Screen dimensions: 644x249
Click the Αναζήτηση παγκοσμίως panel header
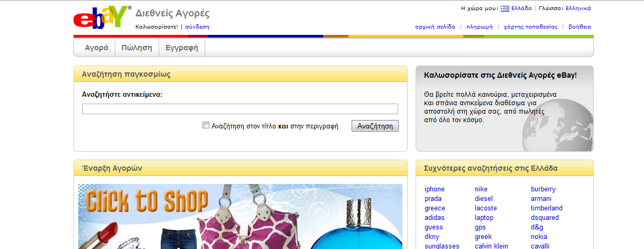click(x=241, y=74)
